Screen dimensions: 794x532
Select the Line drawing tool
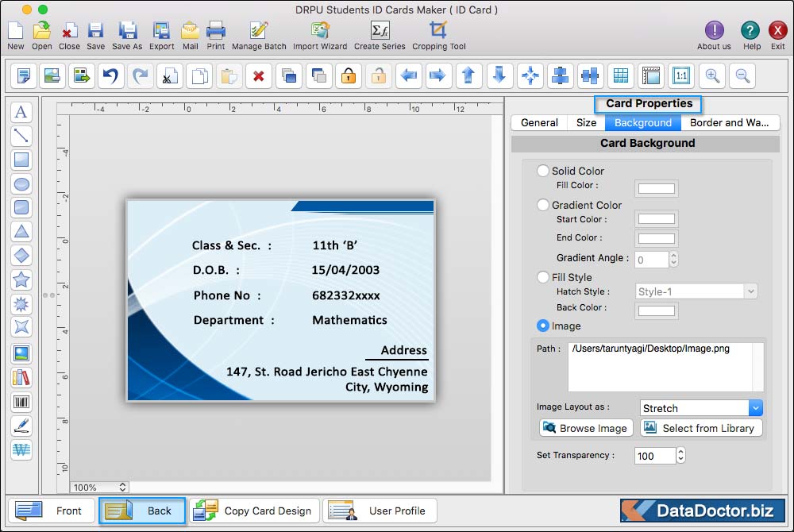tap(21, 136)
